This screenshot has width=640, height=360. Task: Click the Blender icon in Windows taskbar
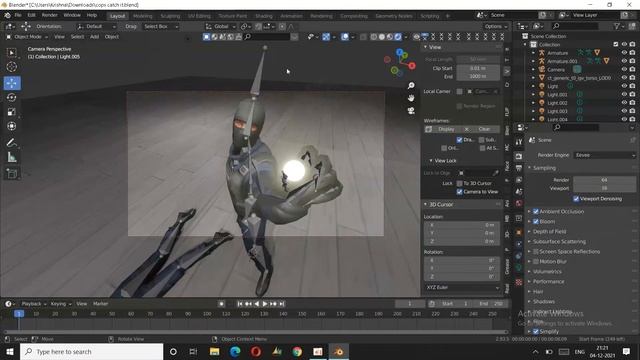point(338,351)
